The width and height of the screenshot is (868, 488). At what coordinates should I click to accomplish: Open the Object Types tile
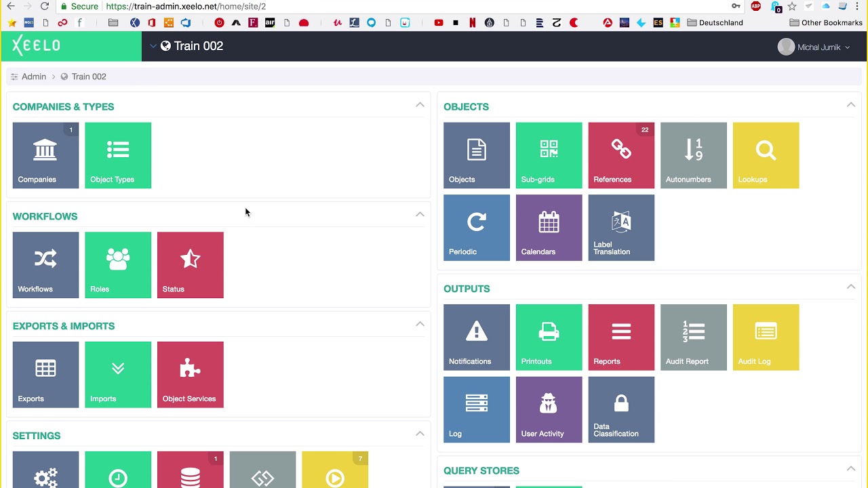(118, 155)
